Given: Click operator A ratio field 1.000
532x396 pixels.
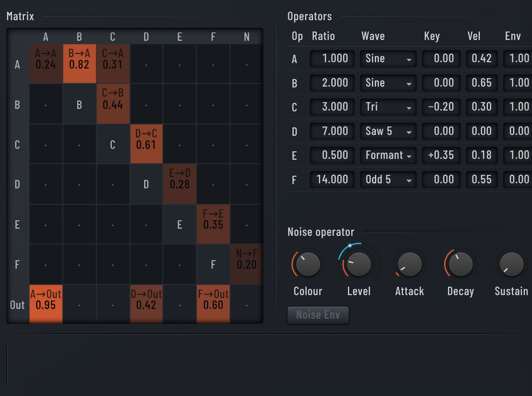Looking at the screenshot, I should click(332, 59).
